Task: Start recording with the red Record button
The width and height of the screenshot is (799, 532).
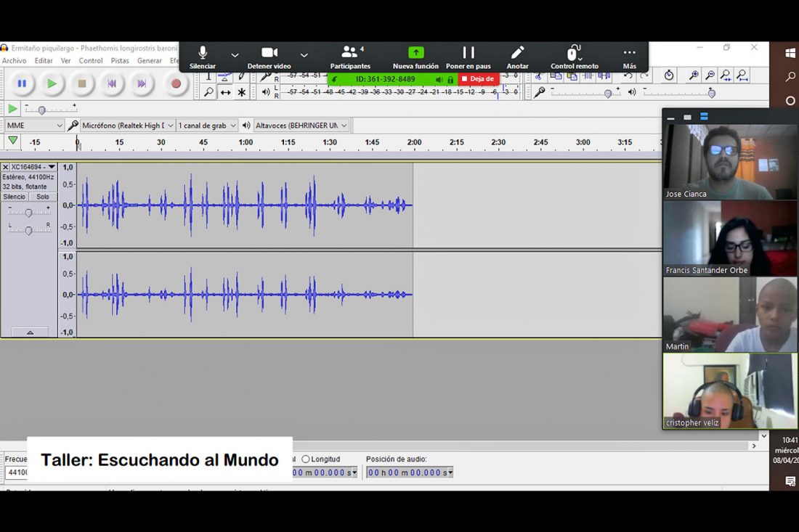Action: coord(175,83)
